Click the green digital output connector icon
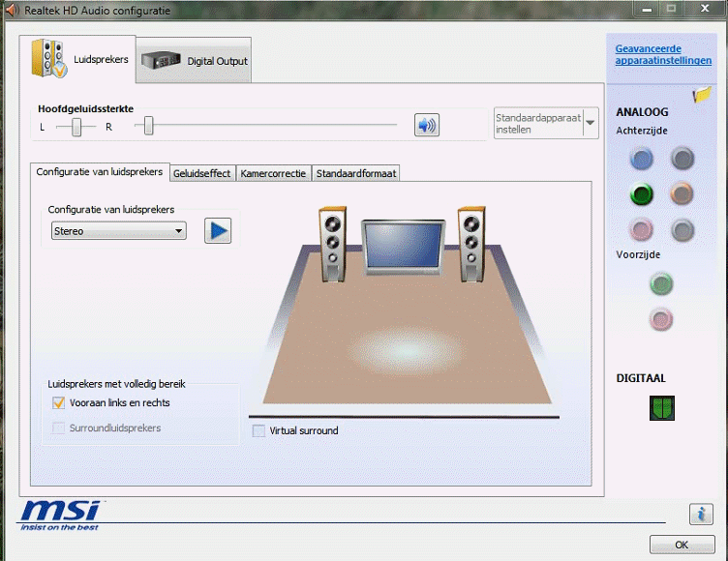Screen dimensions: 728x561 point(662,408)
